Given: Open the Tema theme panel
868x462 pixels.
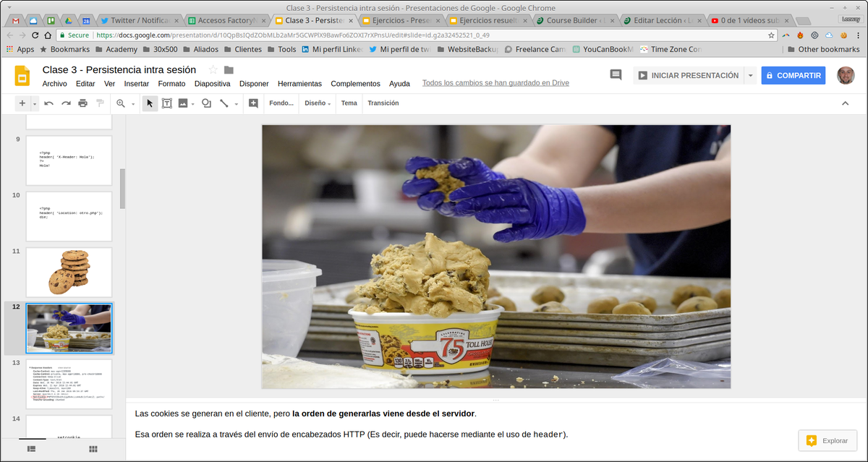Looking at the screenshot, I should coord(349,103).
